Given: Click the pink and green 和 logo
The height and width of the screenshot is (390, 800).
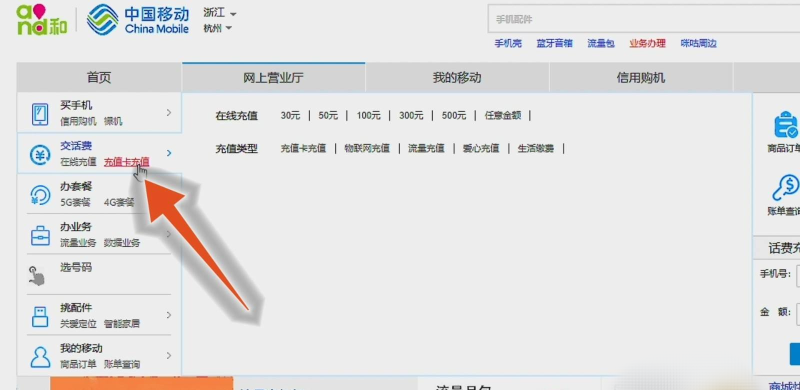Looking at the screenshot, I should [x=42, y=19].
